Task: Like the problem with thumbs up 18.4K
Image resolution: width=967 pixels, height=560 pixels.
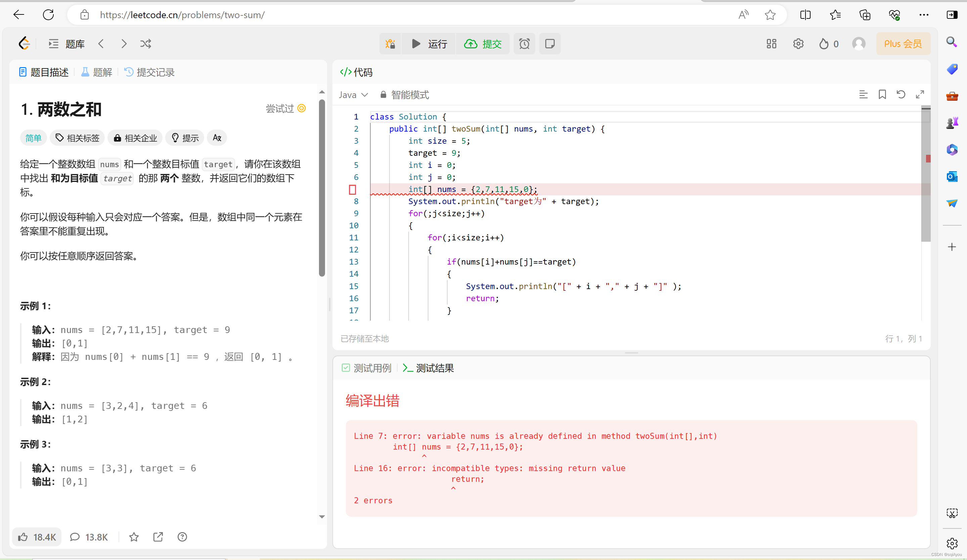Action: (x=37, y=537)
